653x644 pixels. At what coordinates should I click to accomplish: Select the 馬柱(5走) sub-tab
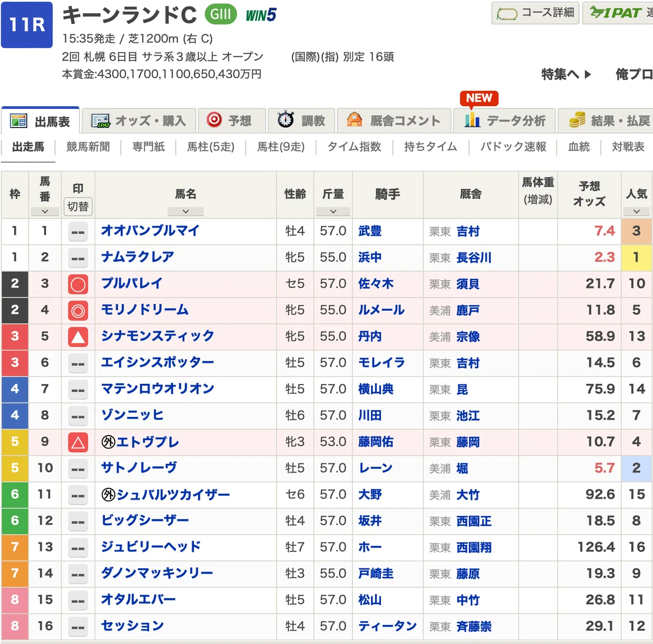click(x=211, y=147)
